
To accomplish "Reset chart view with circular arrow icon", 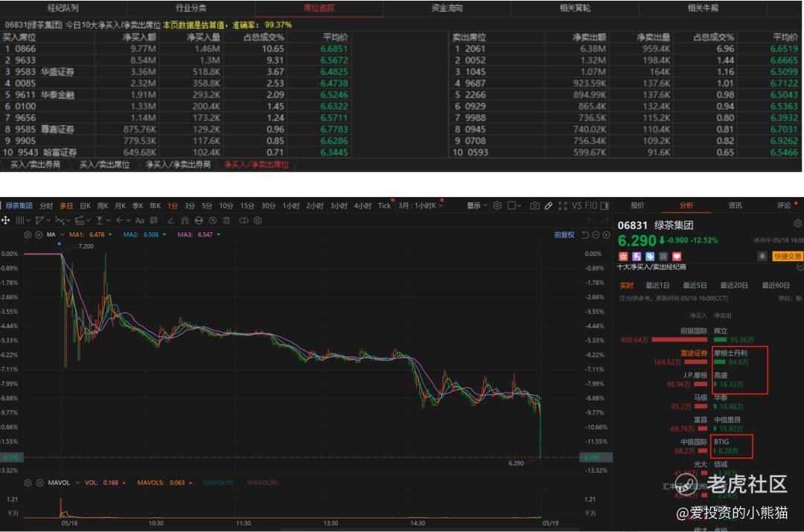I will pyautogui.click(x=585, y=234).
